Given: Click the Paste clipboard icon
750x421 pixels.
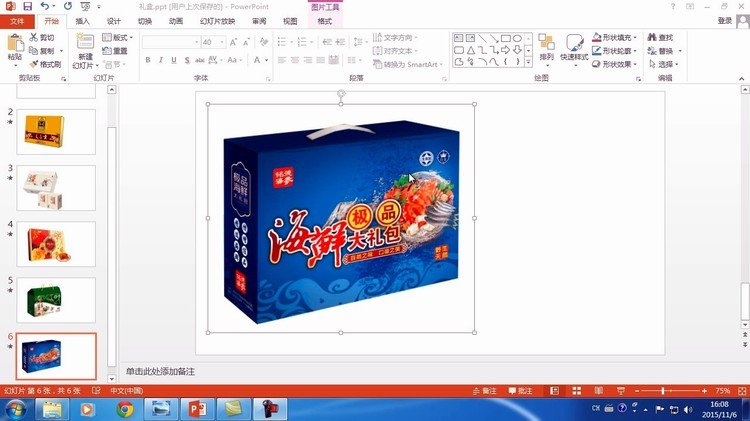Looking at the screenshot, I should tap(15, 43).
